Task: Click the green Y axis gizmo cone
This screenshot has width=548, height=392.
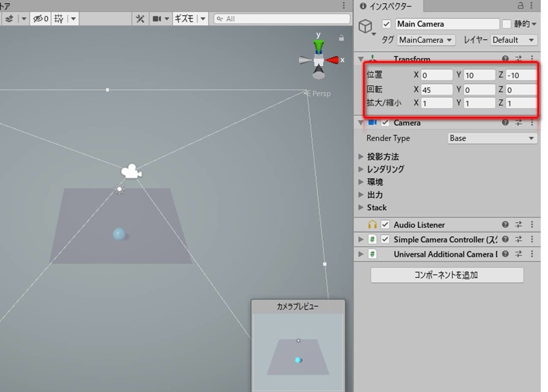Action: pyautogui.click(x=319, y=46)
